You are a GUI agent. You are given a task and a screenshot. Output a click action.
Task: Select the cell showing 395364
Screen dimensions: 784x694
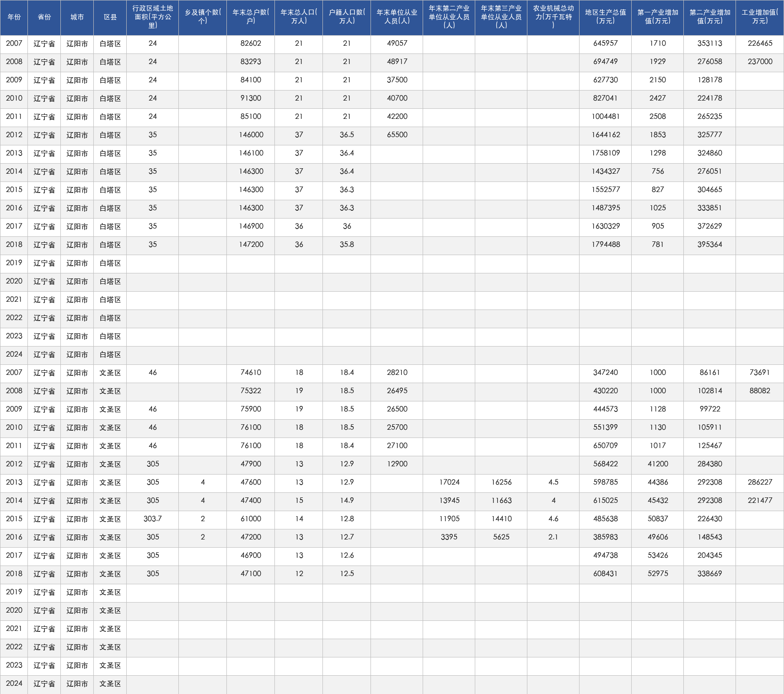tap(709, 245)
